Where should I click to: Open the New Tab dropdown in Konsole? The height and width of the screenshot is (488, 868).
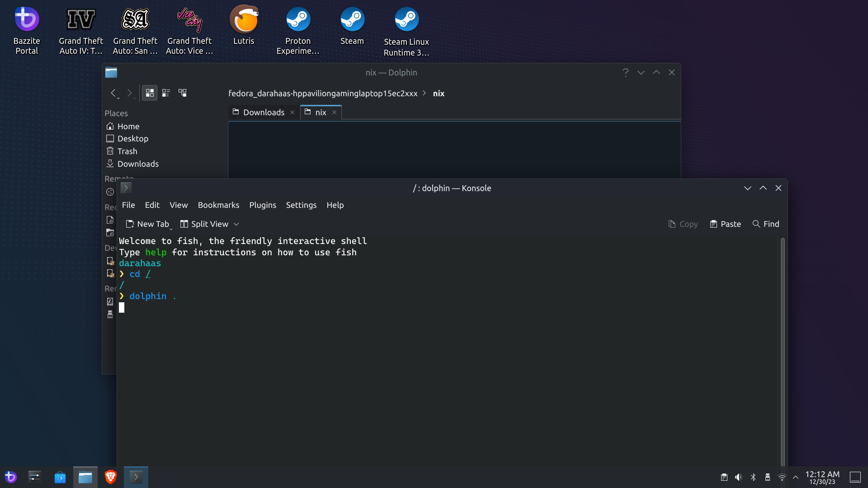pyautogui.click(x=171, y=229)
